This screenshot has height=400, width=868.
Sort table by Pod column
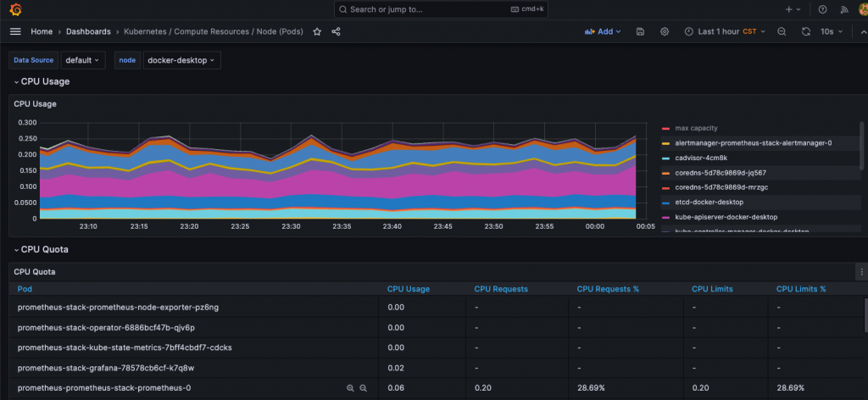tap(25, 289)
